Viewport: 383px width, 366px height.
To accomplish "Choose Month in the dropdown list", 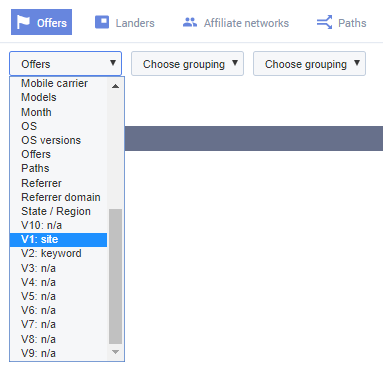I will coord(58,112).
